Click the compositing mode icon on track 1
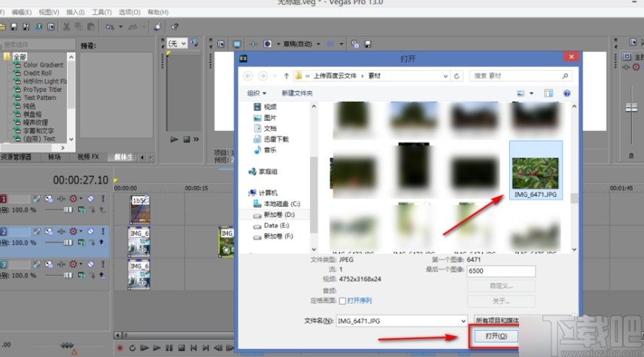 pos(82,210)
